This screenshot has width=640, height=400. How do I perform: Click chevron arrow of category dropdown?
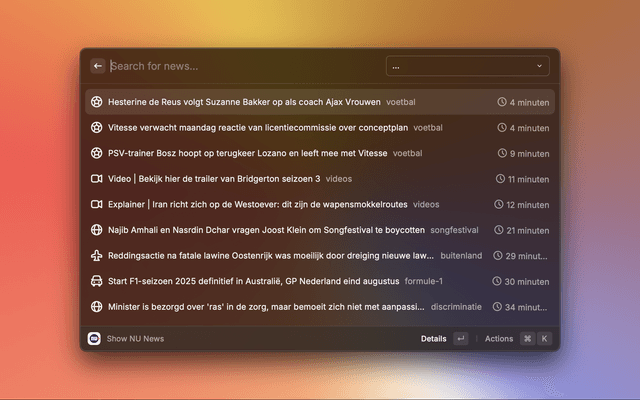540,66
